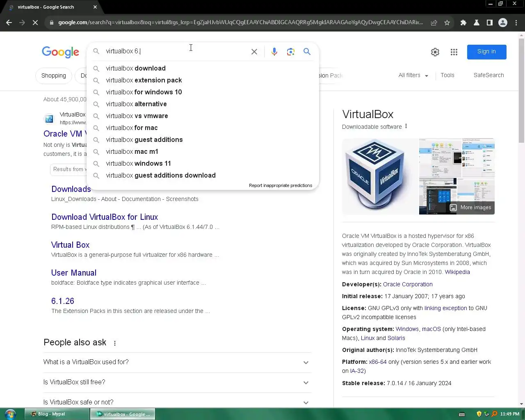Open Oracle Corporation developer link
This screenshot has height=420, width=525.
[x=408, y=284]
